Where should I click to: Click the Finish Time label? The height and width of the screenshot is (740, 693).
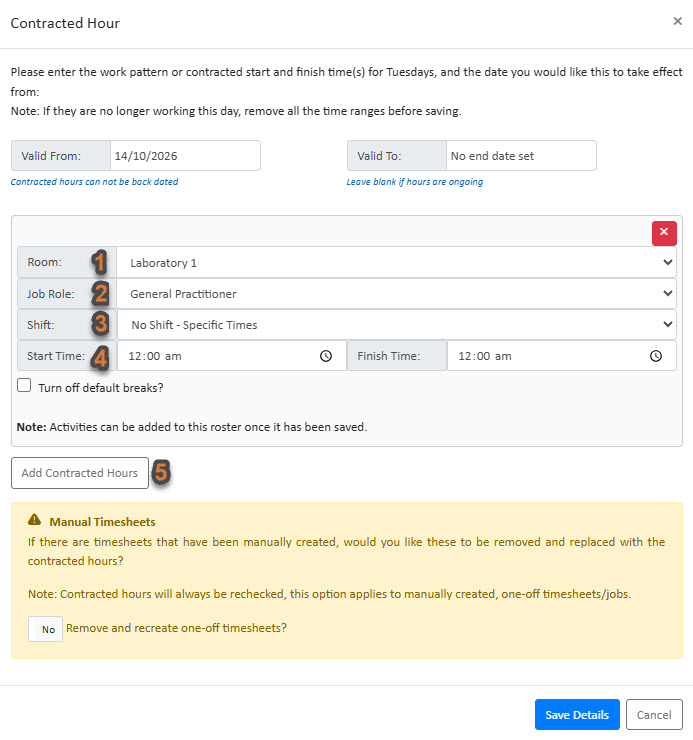tap(397, 356)
